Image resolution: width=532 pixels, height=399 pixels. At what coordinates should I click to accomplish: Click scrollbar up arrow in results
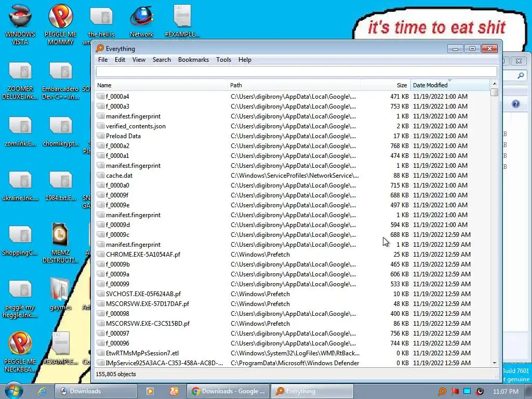click(x=495, y=84)
